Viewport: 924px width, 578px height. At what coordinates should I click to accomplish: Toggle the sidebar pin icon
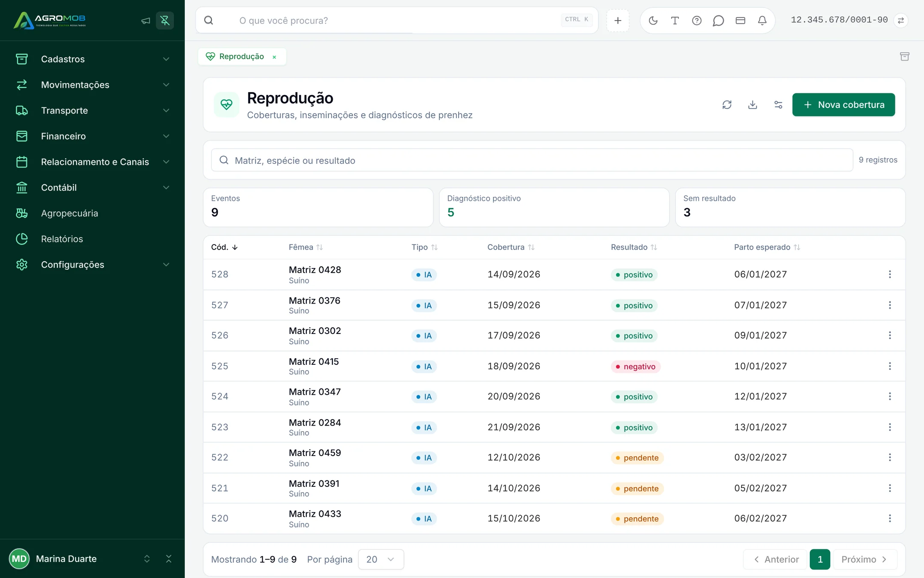165,21
